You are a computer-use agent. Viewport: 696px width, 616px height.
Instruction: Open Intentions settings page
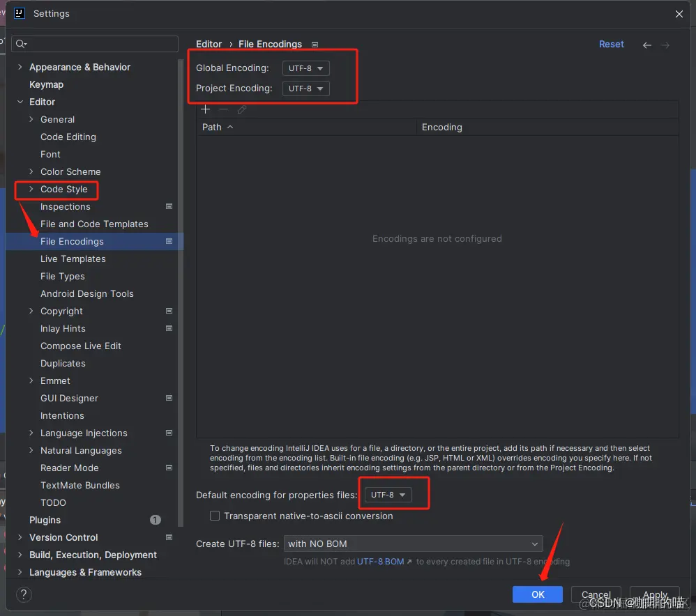point(62,415)
